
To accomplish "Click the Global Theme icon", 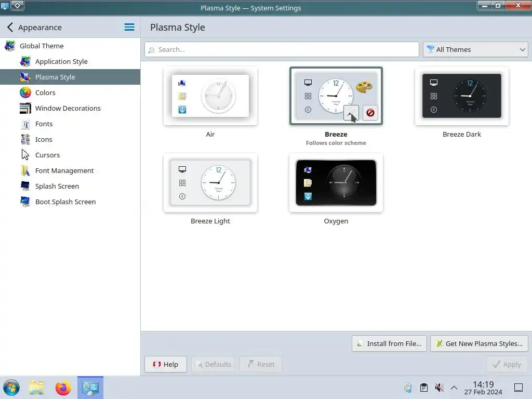I will point(10,46).
